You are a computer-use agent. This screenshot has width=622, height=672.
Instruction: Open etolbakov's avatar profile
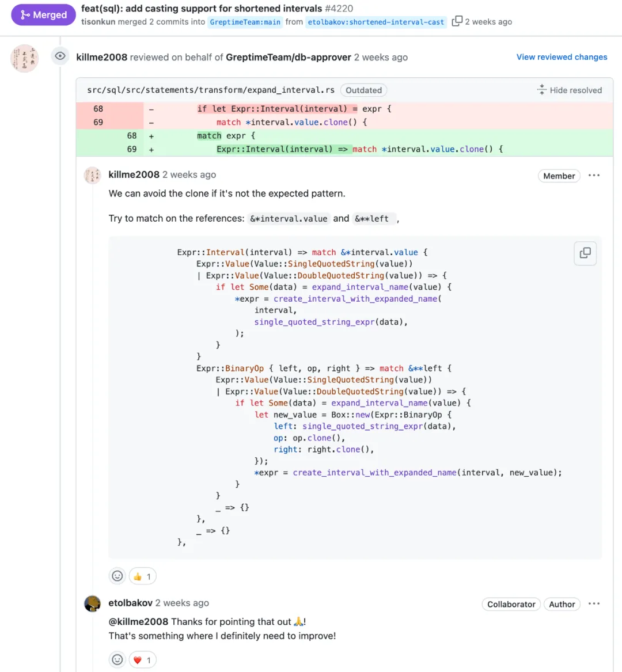92,603
